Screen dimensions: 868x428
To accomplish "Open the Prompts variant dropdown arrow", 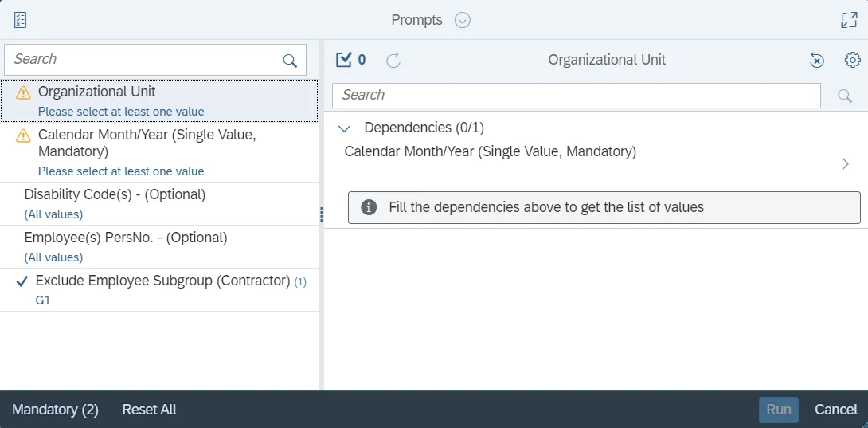I will click(x=463, y=20).
